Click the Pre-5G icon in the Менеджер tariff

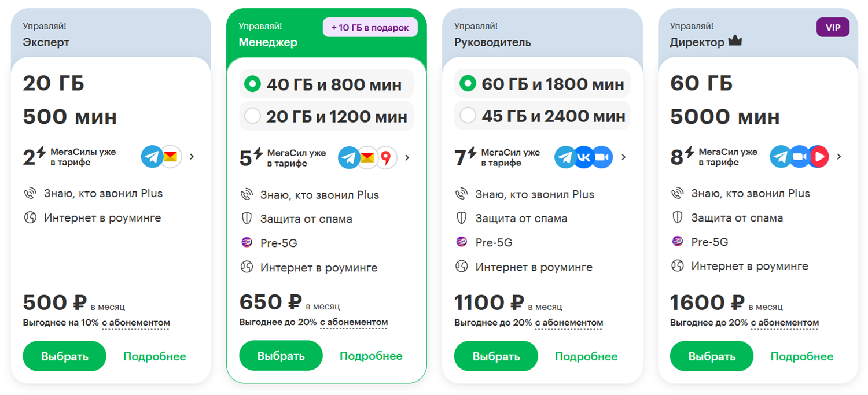tap(247, 243)
